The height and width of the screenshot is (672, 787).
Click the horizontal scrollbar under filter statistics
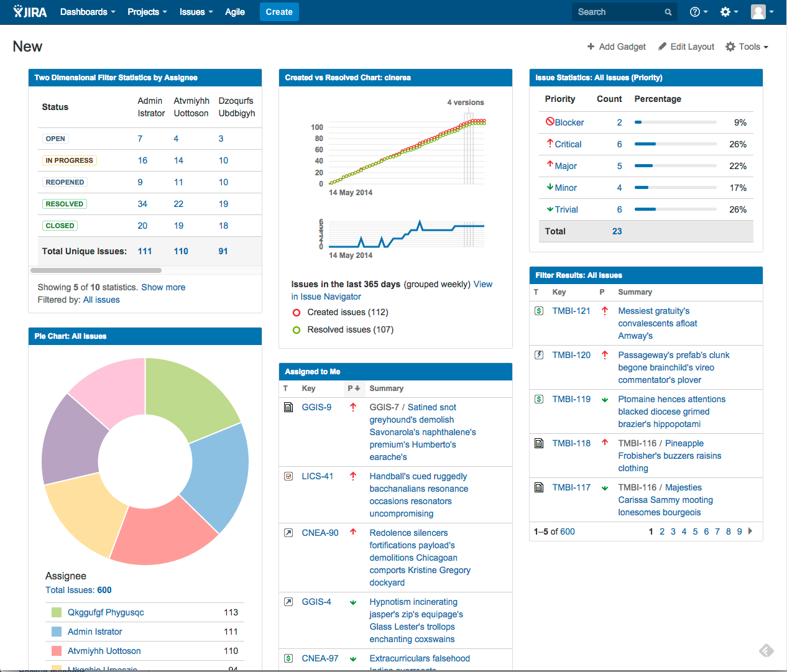pyautogui.click(x=96, y=270)
